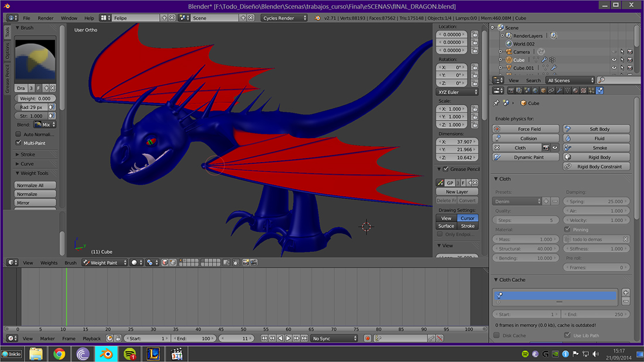Click the Object properties cube tab
The image size is (644, 362).
(543, 91)
